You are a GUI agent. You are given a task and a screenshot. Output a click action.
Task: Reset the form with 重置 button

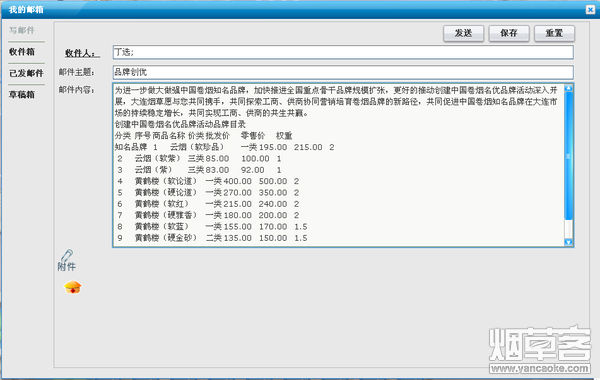[x=554, y=33]
